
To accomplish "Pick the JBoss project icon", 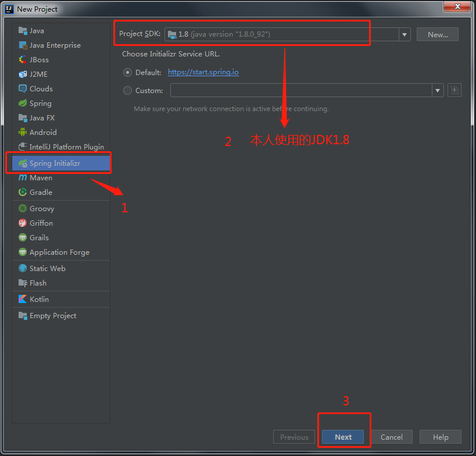I will [x=23, y=60].
